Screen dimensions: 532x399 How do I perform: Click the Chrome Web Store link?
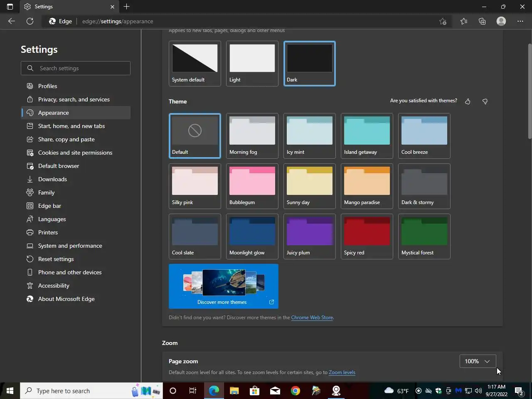(x=312, y=318)
